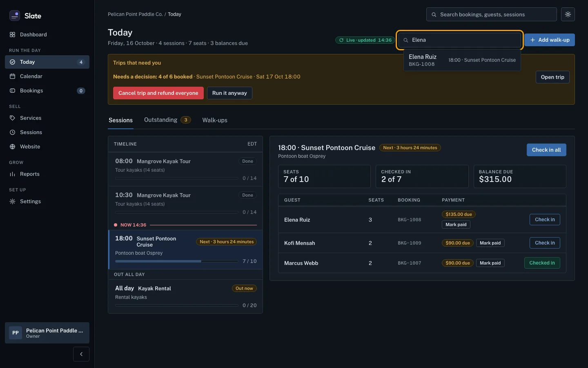Click the Sunset Pontoon Cruise capacity bar

[176, 261]
